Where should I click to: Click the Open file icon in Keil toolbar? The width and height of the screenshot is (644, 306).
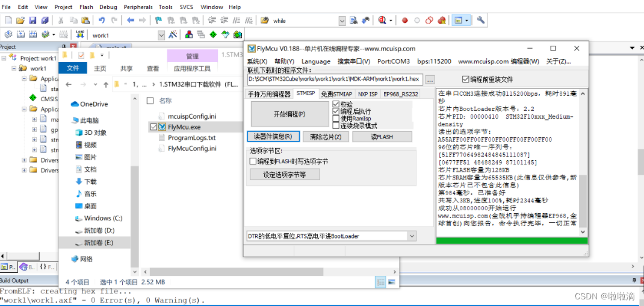coord(20,20)
